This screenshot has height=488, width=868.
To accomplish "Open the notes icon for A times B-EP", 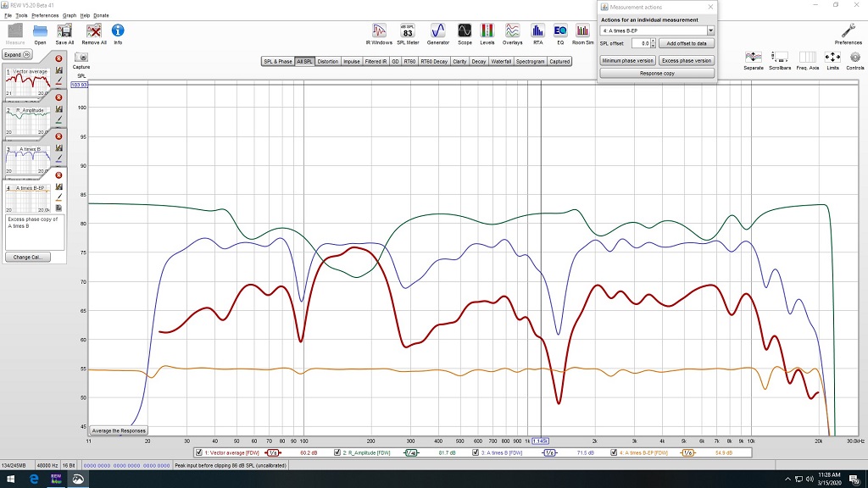I will click(58, 208).
